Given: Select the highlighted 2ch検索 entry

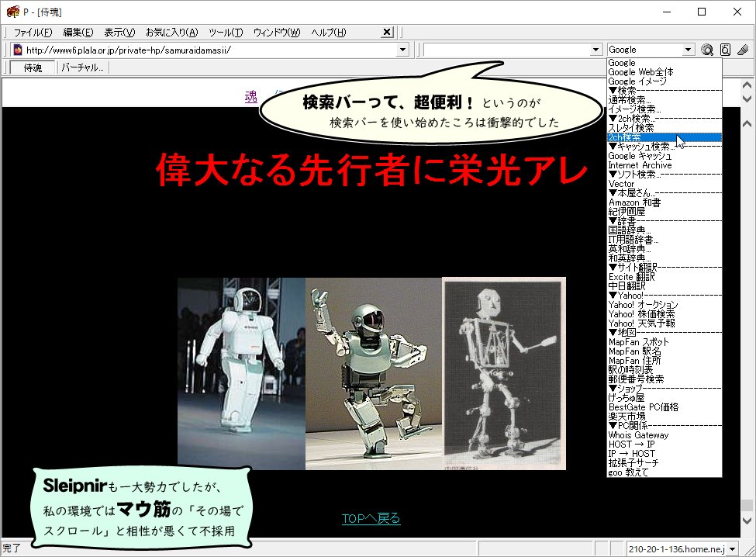Looking at the screenshot, I should pyautogui.click(x=665, y=137).
